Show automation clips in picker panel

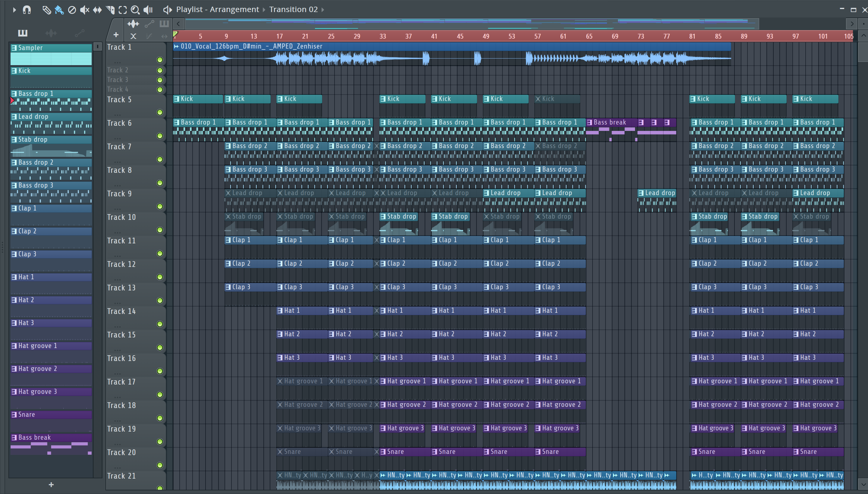coord(79,33)
